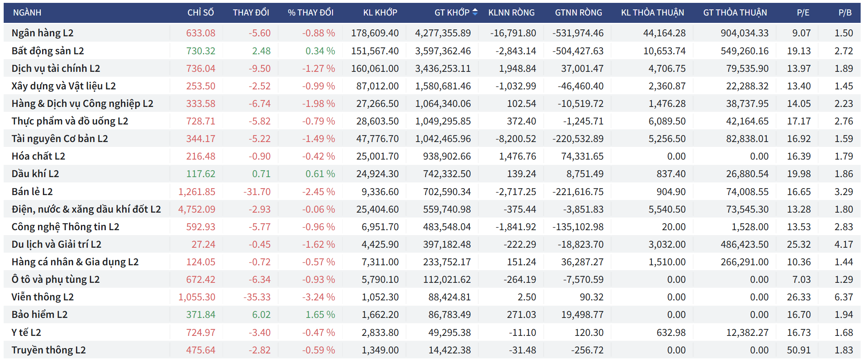Screen dimensions: 868x362
Task: Select the Dầu khí L2 sector
Action: (x=35, y=174)
